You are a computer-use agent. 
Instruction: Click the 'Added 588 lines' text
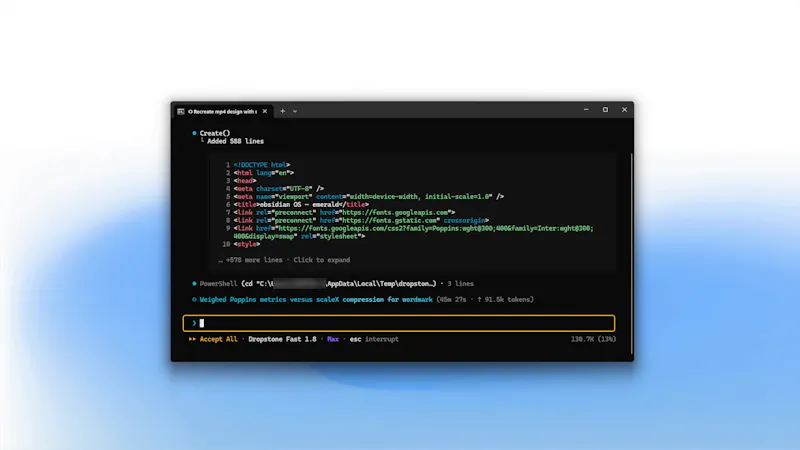pyautogui.click(x=235, y=141)
